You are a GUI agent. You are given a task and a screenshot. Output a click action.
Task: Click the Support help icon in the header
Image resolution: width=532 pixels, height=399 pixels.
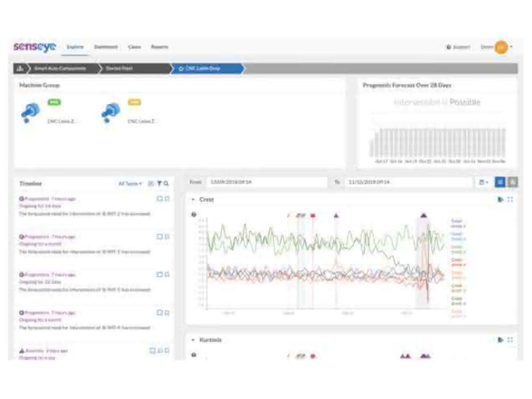449,47
